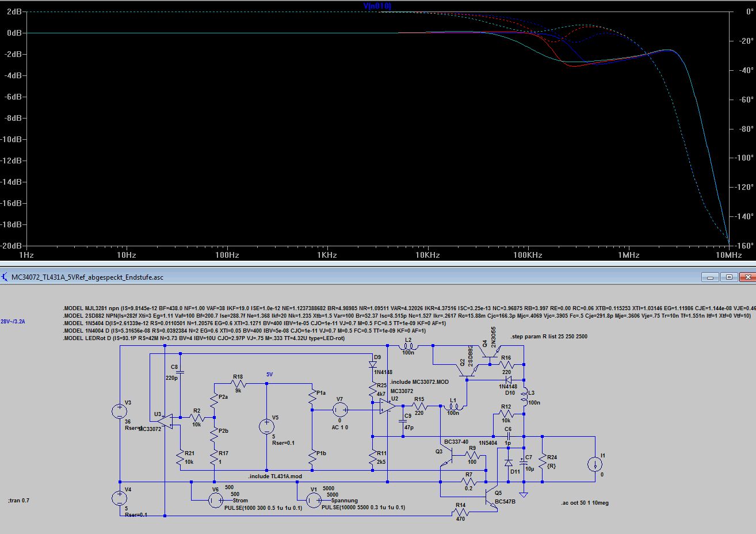Click the 10KHz frequency axis label
The image size is (756, 534).
(427, 255)
